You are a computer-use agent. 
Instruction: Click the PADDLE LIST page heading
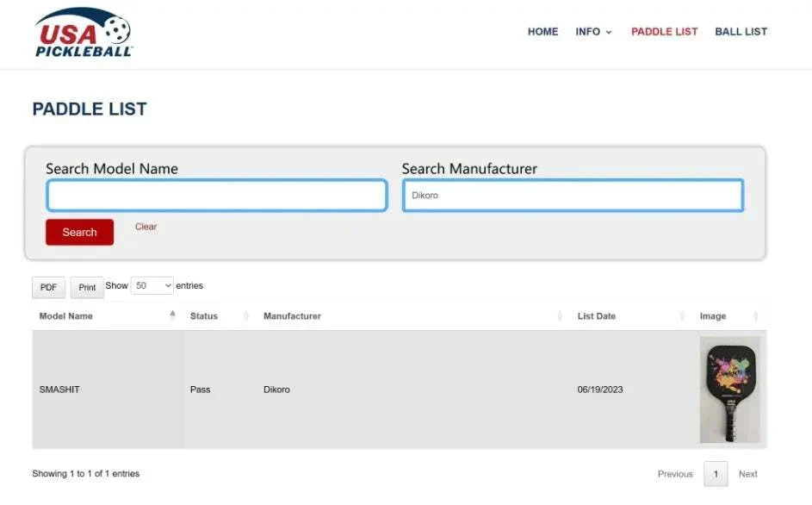[90, 109]
